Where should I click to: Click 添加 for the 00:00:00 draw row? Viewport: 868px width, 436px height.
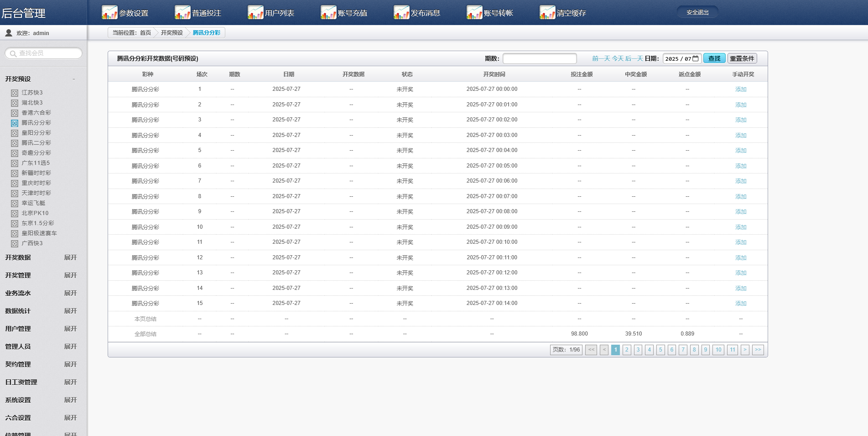pos(741,89)
